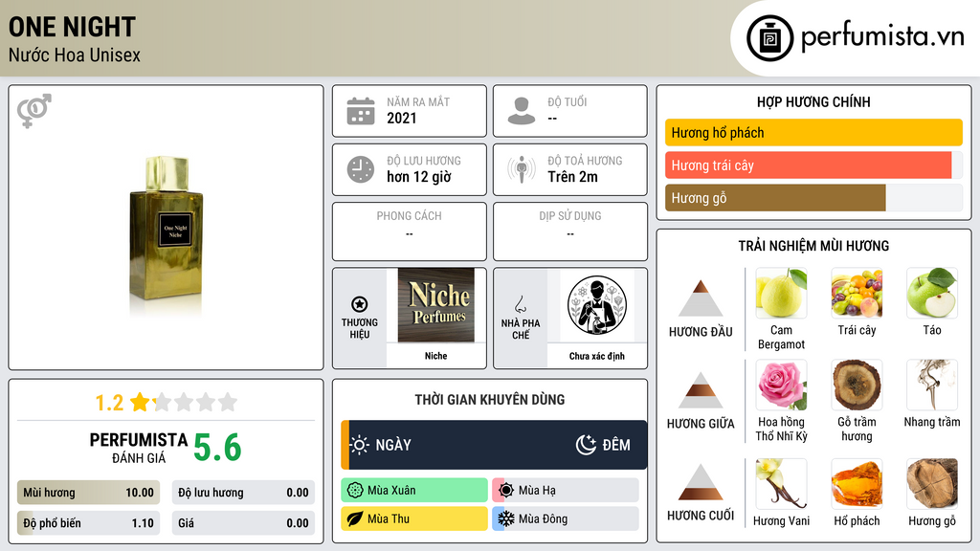Screen dimensions: 980x551
Task: Click the 5.6 Perfumista rating score
Action: pos(217,448)
